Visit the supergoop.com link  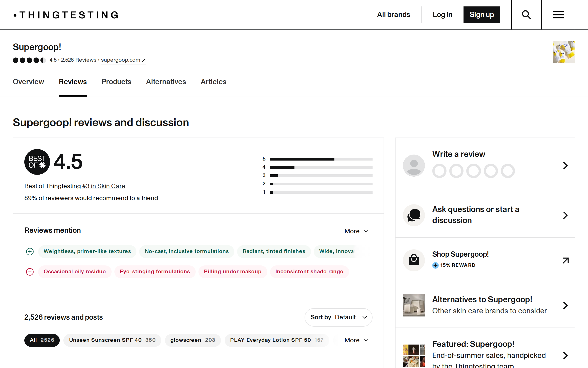[123, 60]
